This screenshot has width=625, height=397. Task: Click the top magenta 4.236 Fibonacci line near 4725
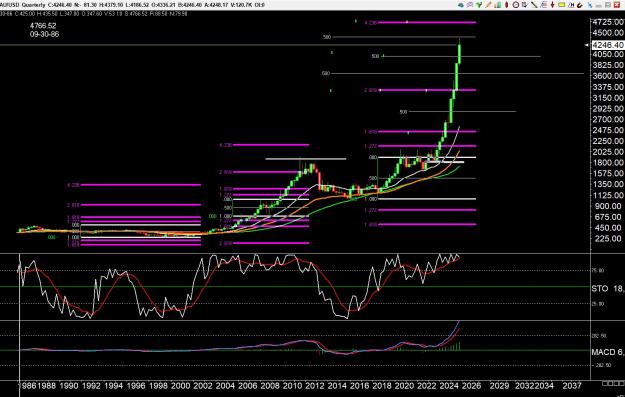coord(427,22)
